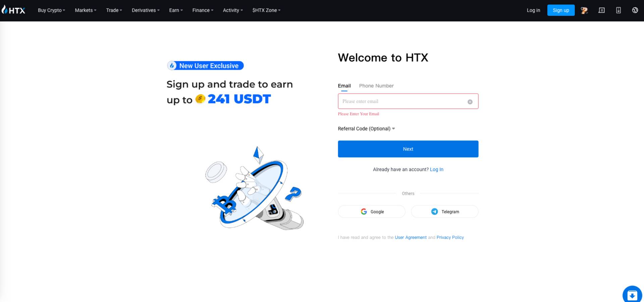The height and width of the screenshot is (302, 644).
Task: Click the blue download widget in the bottom corner
Action: pyautogui.click(x=632, y=295)
